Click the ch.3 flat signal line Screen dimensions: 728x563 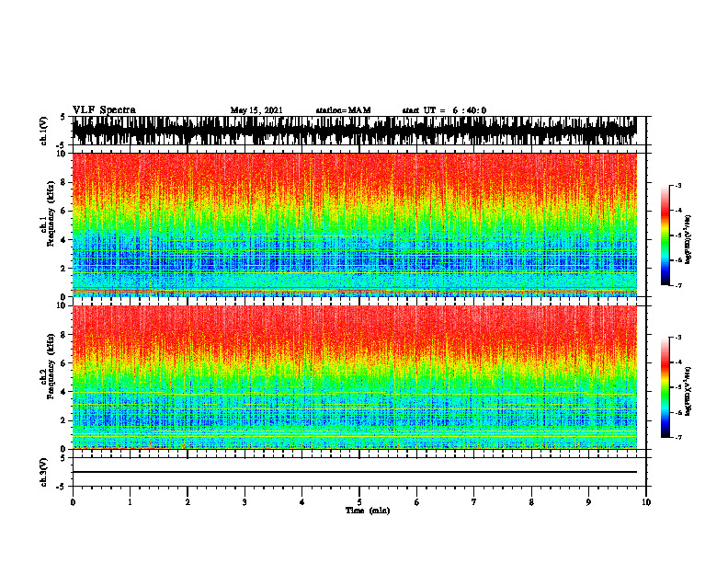pos(355,472)
